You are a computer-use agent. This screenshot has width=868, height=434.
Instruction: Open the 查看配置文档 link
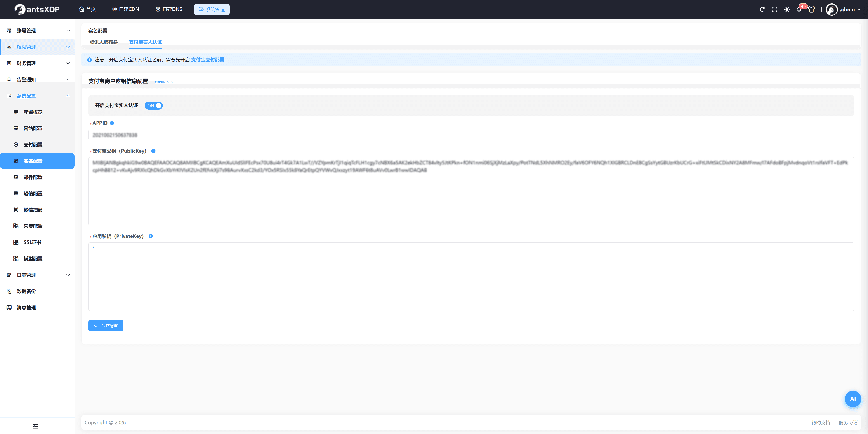[163, 82]
